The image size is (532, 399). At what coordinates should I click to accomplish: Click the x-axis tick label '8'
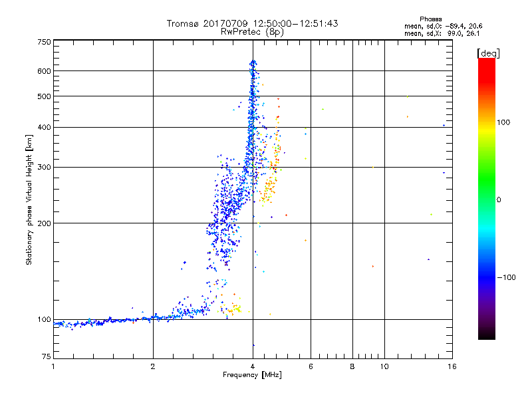[352, 366]
